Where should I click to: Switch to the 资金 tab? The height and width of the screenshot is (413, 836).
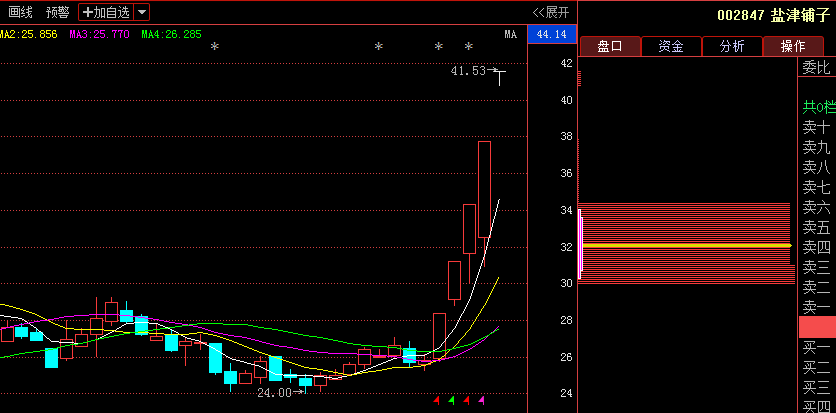670,46
